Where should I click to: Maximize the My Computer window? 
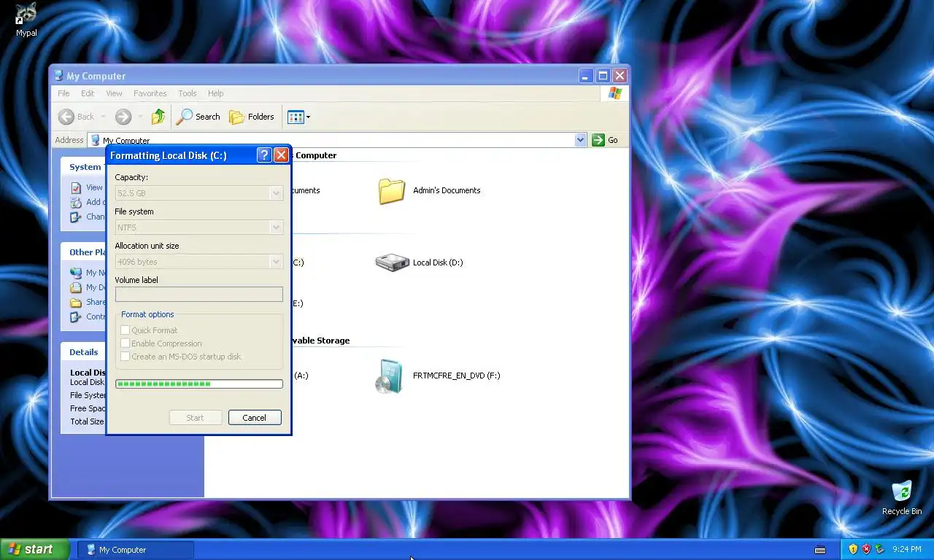pyautogui.click(x=603, y=76)
